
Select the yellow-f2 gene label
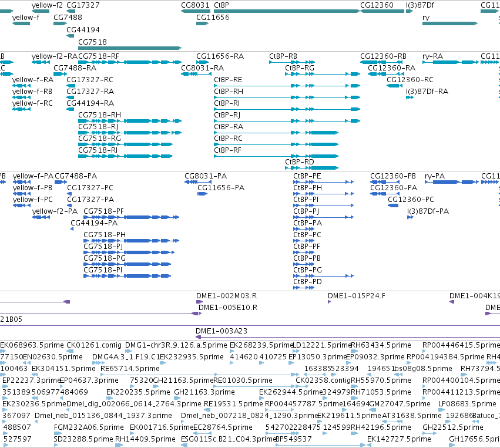click(x=47, y=5)
